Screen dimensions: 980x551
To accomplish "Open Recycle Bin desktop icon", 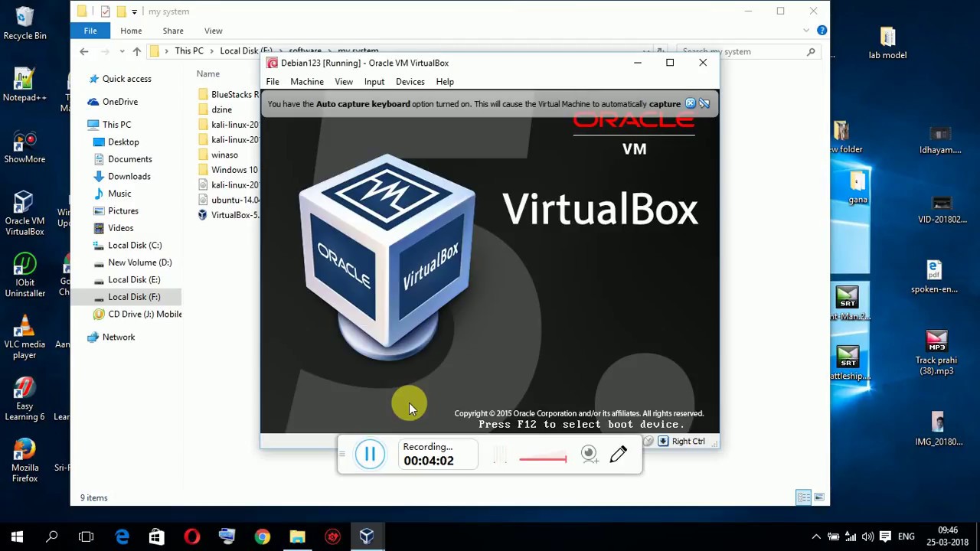I will [24, 23].
